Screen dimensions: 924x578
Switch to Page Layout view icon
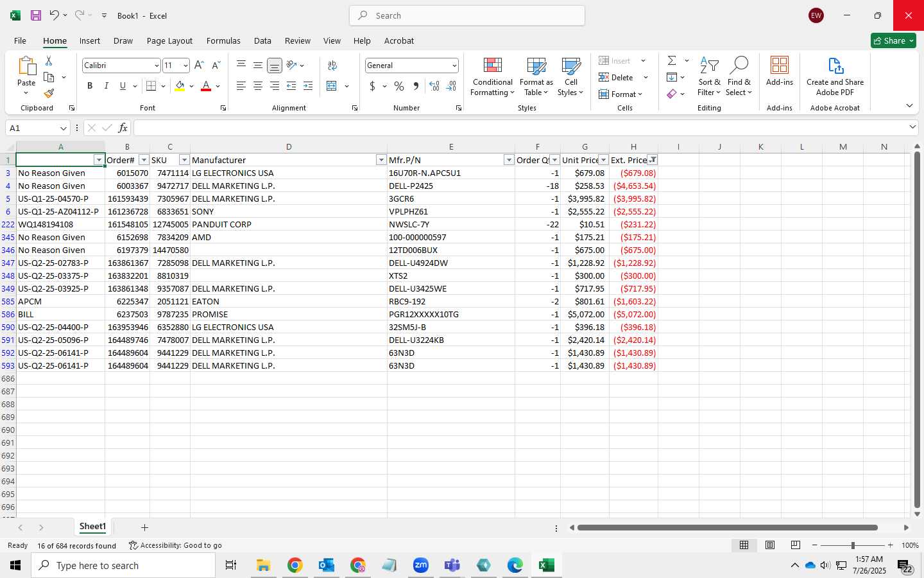pos(770,545)
